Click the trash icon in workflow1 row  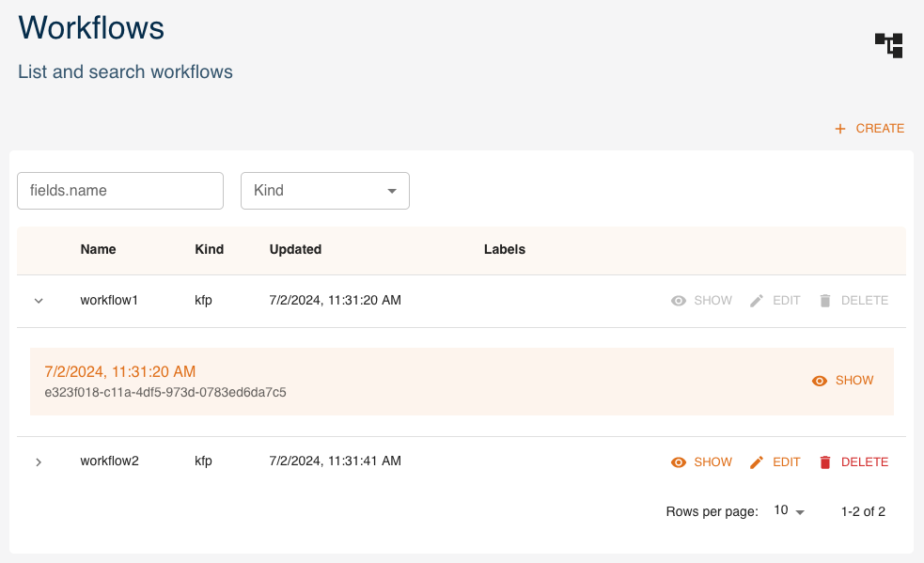pos(825,301)
